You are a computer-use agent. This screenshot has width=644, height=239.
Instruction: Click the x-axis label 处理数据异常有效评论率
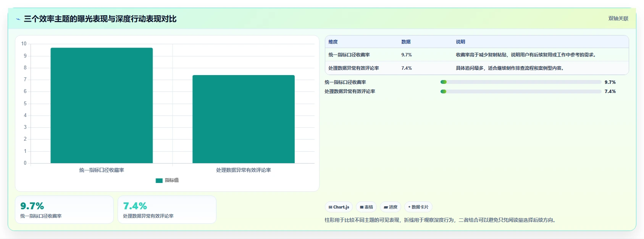point(244,170)
